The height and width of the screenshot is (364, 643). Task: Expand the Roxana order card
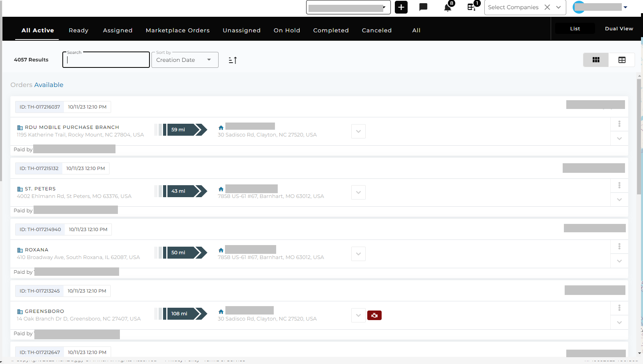(x=619, y=261)
